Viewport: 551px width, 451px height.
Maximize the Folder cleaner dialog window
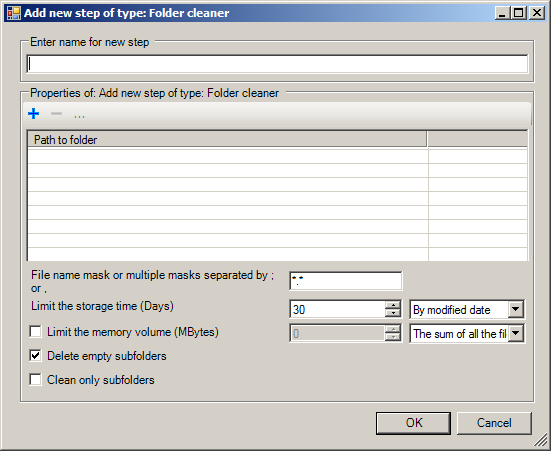tap(519, 13)
